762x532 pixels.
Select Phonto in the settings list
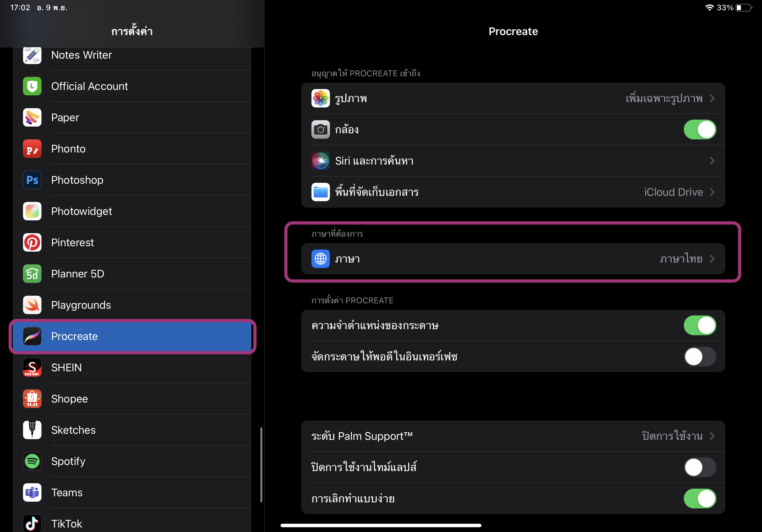point(68,149)
